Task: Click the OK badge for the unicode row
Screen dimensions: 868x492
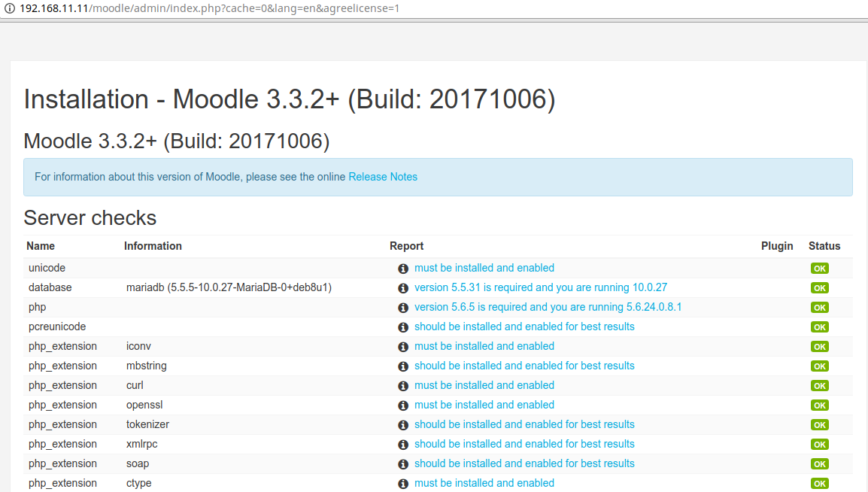Action: (819, 268)
